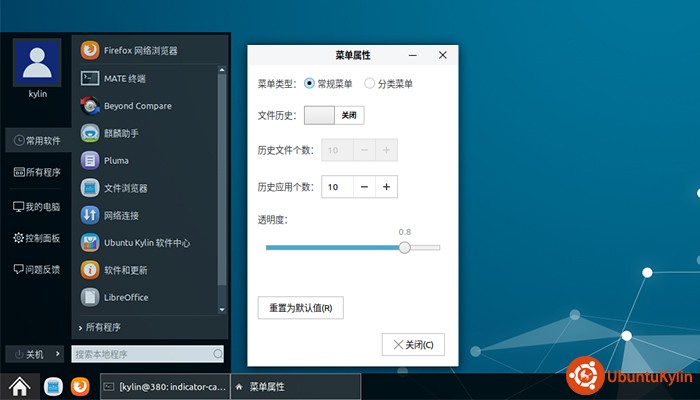Click the 搜索本地程序 search field
700x400 pixels.
coord(142,354)
